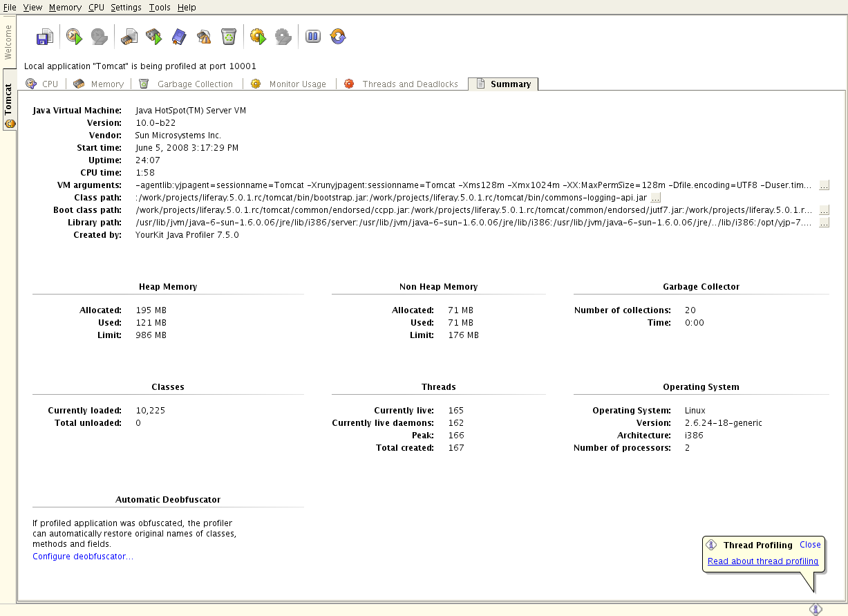
Task: Click the Configure deobfuscator link
Action: pyautogui.click(x=83, y=557)
